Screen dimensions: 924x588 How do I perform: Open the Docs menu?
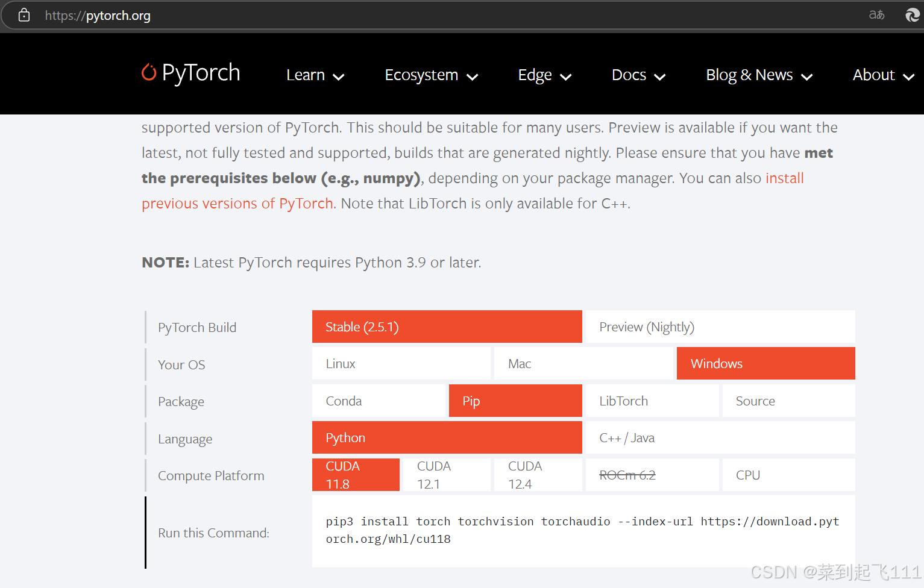629,75
